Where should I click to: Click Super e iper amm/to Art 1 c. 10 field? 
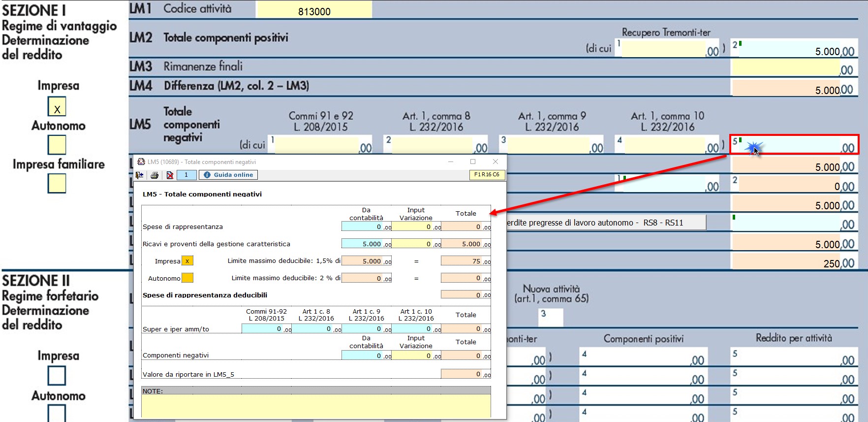tap(416, 328)
